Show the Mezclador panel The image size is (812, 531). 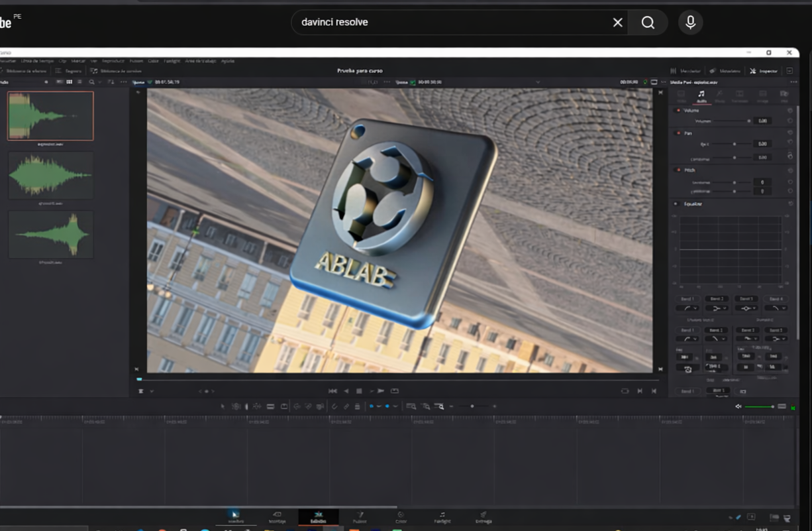[685, 71]
